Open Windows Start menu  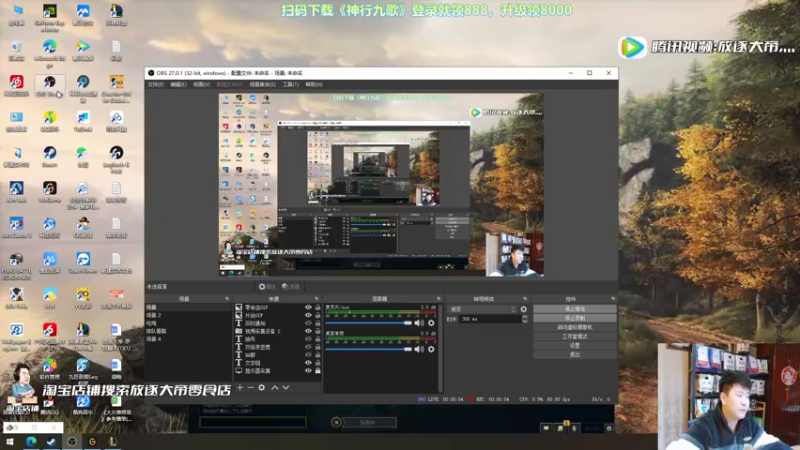(10, 442)
